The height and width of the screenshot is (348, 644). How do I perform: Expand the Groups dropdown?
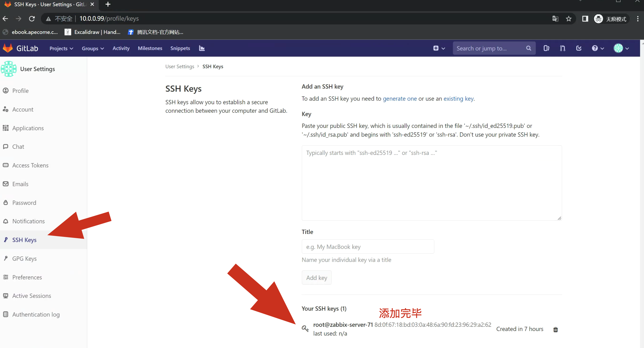pyautogui.click(x=93, y=49)
